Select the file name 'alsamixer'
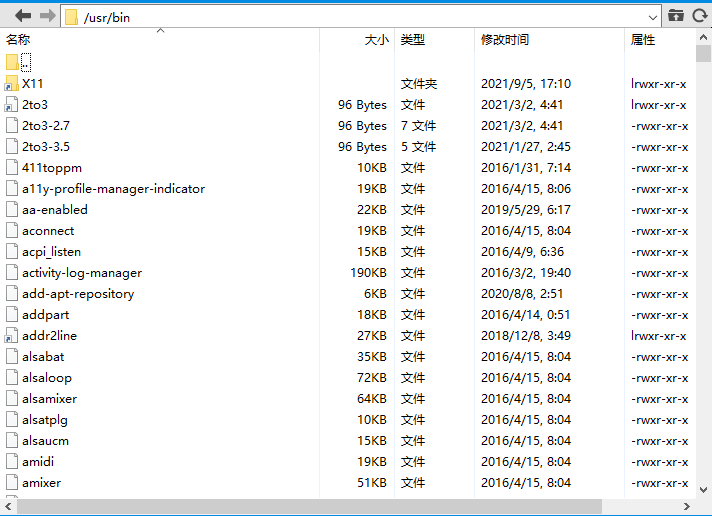712x516 pixels. point(49,398)
